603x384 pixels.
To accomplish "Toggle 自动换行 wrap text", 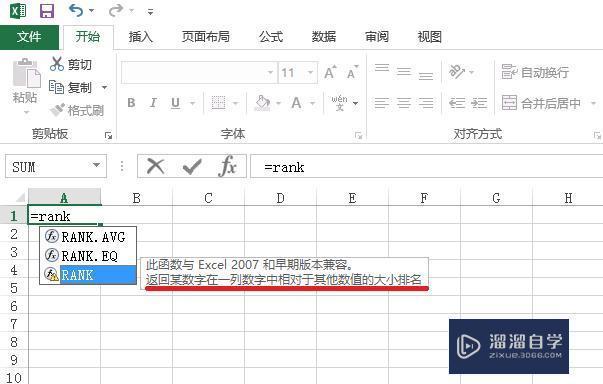I will (535, 72).
